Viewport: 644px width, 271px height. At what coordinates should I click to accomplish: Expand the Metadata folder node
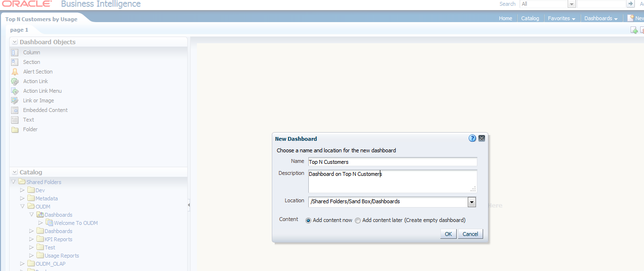tap(23, 198)
